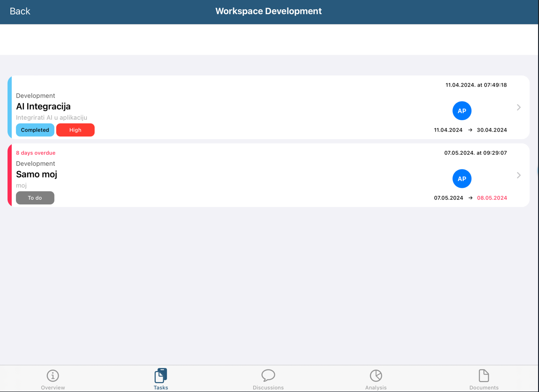Open the Samo moj task title
Image resolution: width=539 pixels, height=392 pixels.
37,174
